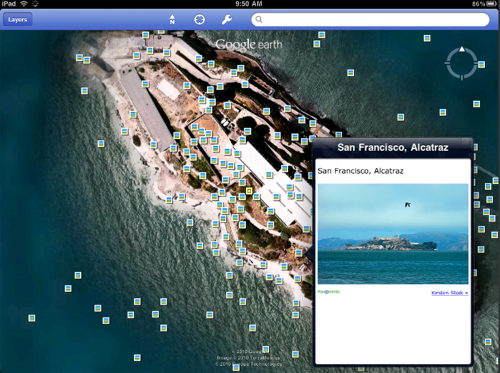Focus the search field in the toolbar
500x373 pixels.
click(x=370, y=19)
